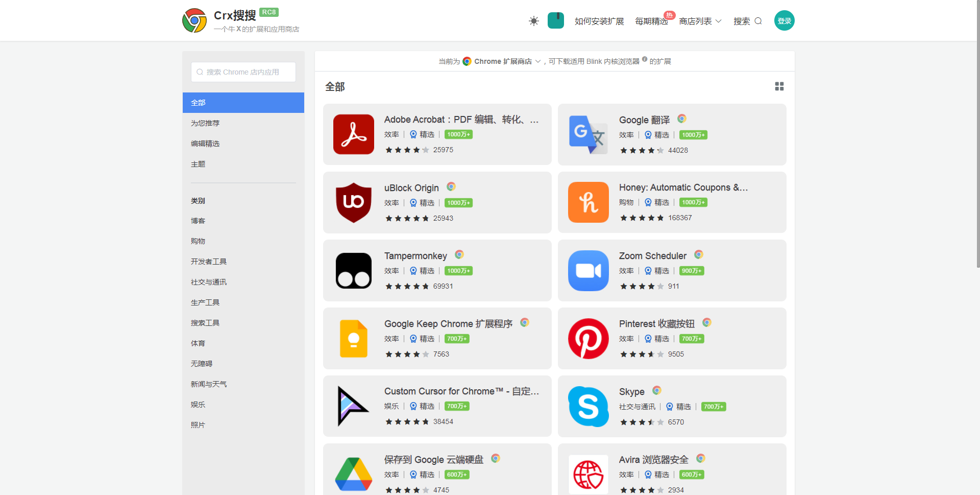Viewport: 980px width, 495px height.
Task: Expand the Chrome 扩展商店 store dropdown
Action: coord(502,61)
